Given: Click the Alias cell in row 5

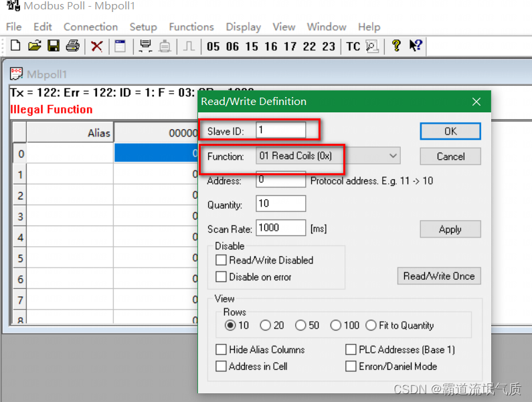Looking at the screenshot, I should point(70,258).
